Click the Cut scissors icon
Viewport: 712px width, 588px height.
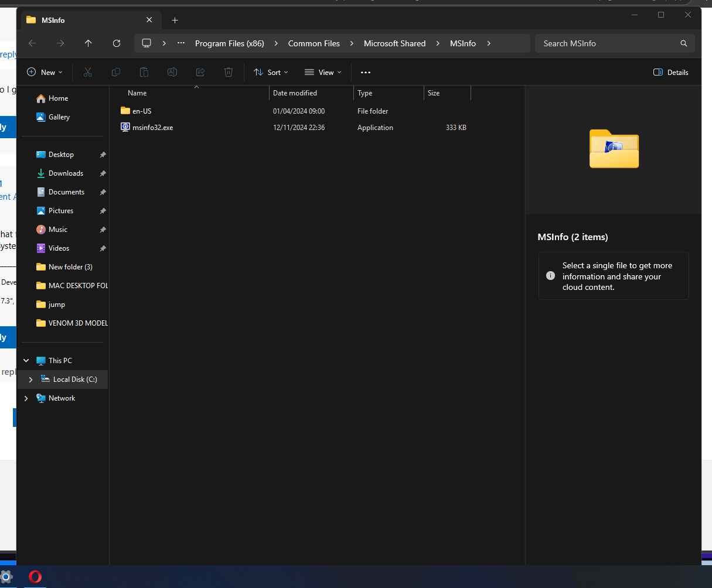pyautogui.click(x=88, y=72)
